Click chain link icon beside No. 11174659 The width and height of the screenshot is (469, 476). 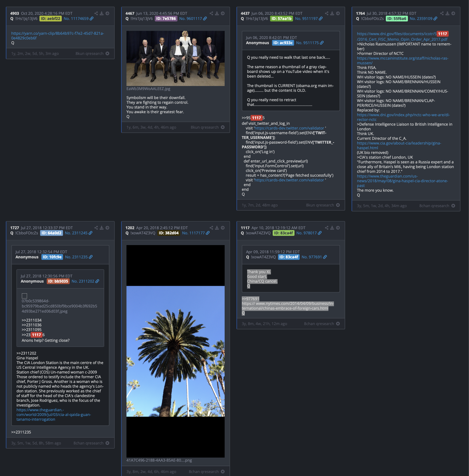tap(92, 18)
